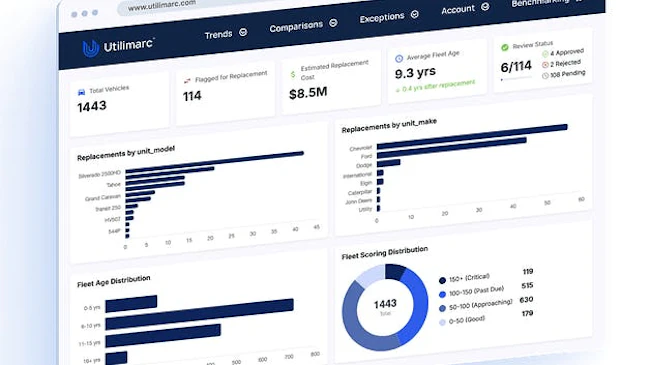
Task: Click the 0-50 (Good) legend swatch
Action: coord(442,322)
